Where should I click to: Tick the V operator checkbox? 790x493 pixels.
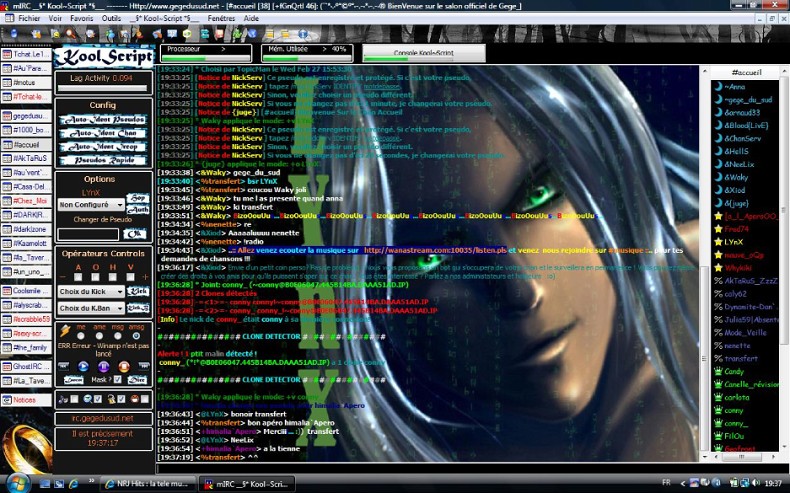(130, 277)
